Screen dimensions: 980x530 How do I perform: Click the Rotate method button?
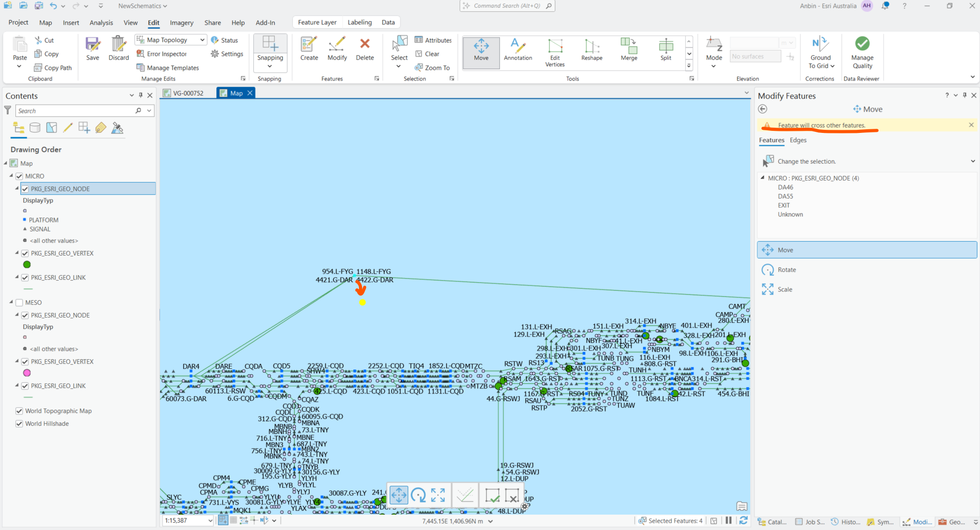click(867, 270)
